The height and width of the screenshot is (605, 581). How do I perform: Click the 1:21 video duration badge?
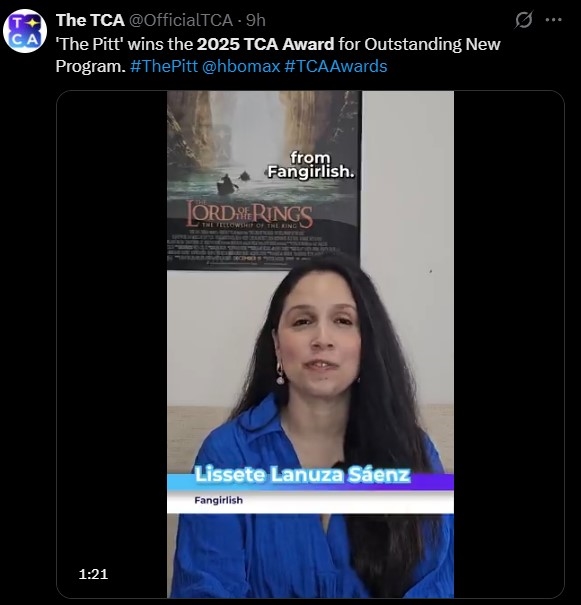click(93, 574)
